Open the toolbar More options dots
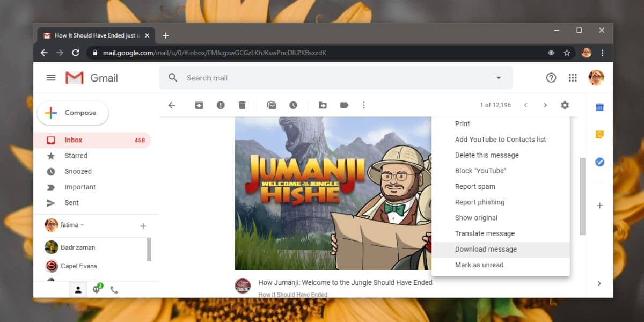Image resolution: width=644 pixels, height=322 pixels. tap(364, 105)
